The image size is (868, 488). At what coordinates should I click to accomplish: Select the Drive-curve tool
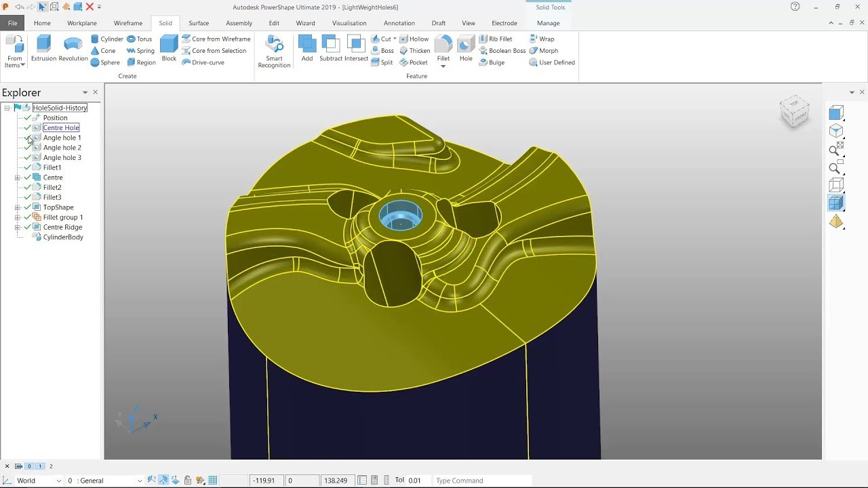pyautogui.click(x=203, y=62)
